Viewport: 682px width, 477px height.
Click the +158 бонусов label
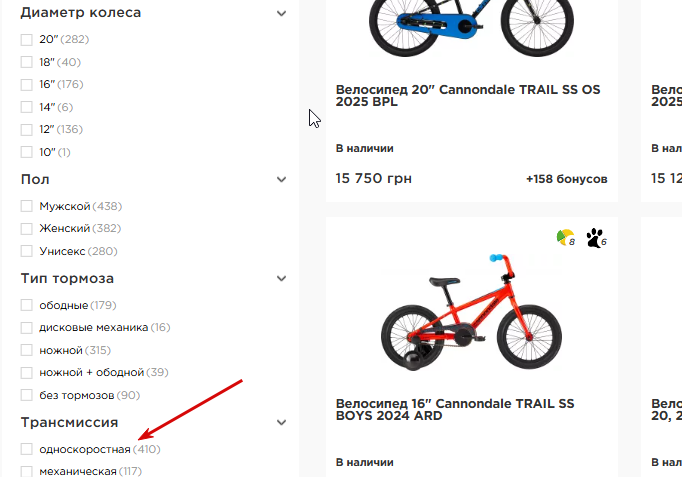(566, 180)
